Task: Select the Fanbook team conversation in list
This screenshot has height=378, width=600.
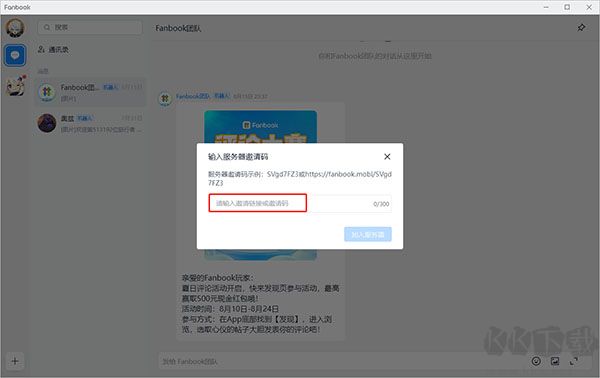Action: click(x=90, y=92)
